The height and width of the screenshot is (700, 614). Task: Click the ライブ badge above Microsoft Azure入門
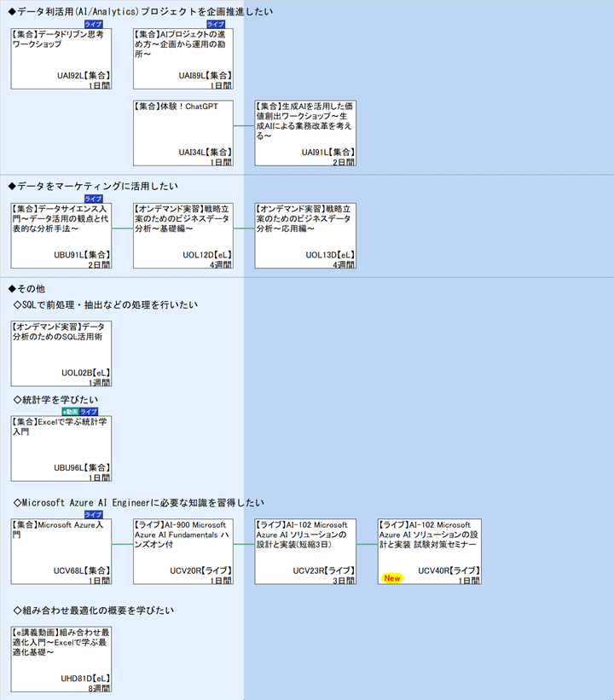[93, 514]
